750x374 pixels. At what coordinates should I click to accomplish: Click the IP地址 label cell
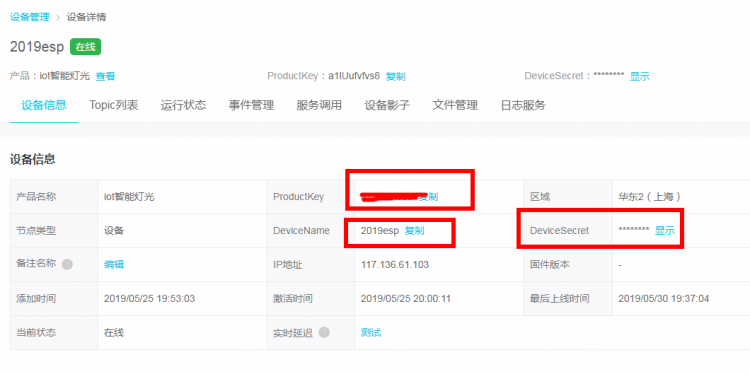point(311,264)
